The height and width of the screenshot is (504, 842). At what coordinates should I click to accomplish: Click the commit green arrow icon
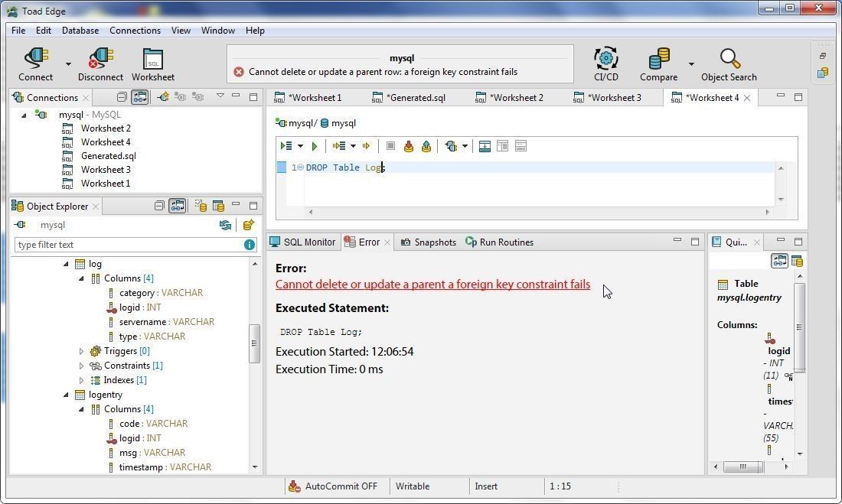[x=426, y=146]
